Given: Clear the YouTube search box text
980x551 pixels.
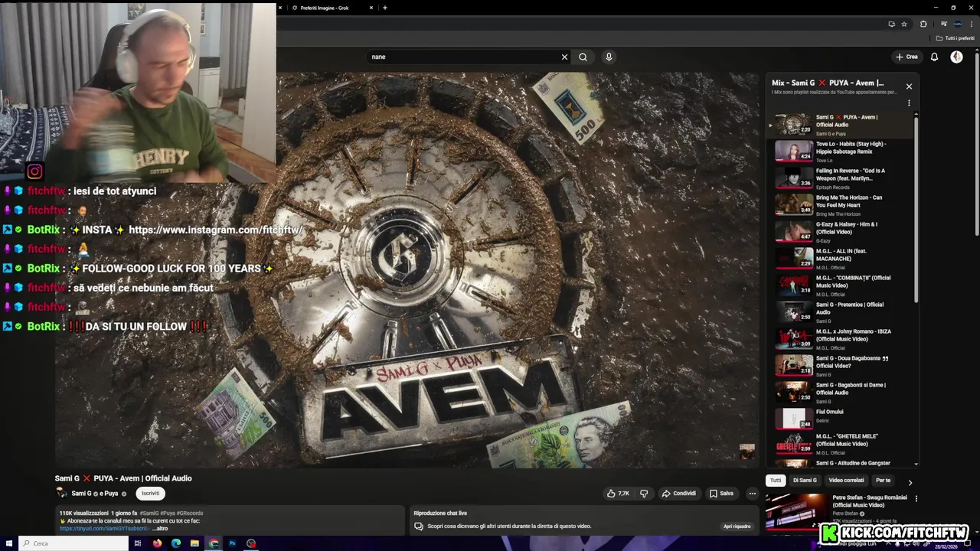Looking at the screenshot, I should (564, 57).
